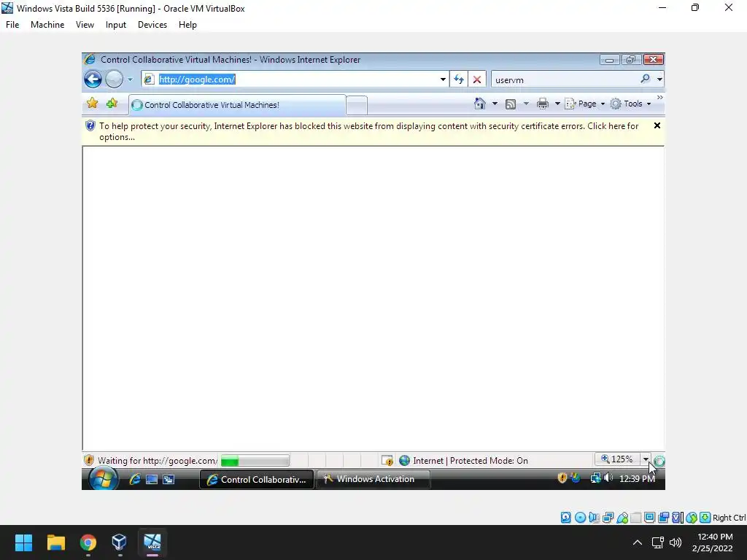Change zoom level via 125% button
Image resolution: width=747 pixels, height=560 pixels.
[x=617, y=459]
